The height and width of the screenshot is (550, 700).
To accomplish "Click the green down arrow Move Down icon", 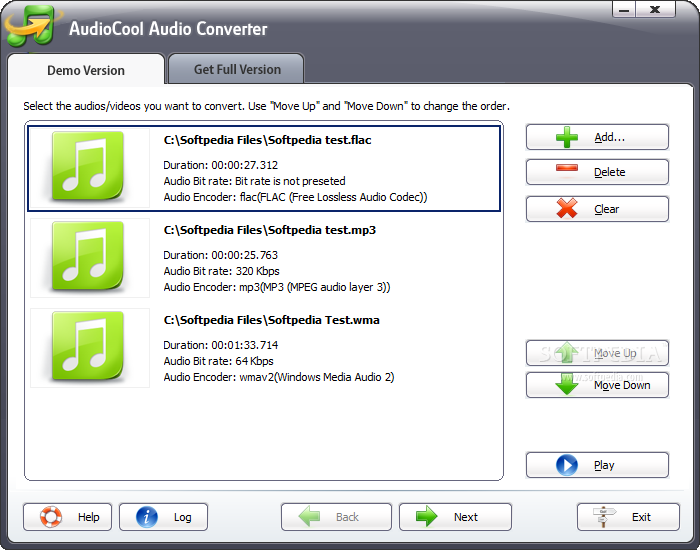I will coord(567,385).
